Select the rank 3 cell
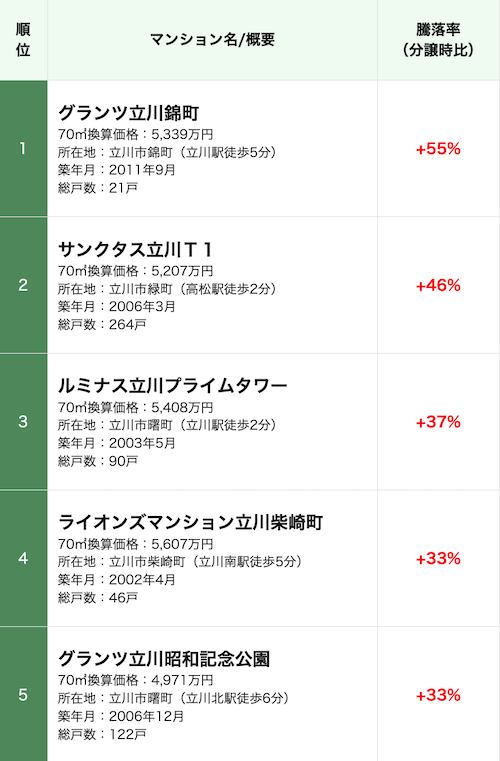 coord(23,421)
